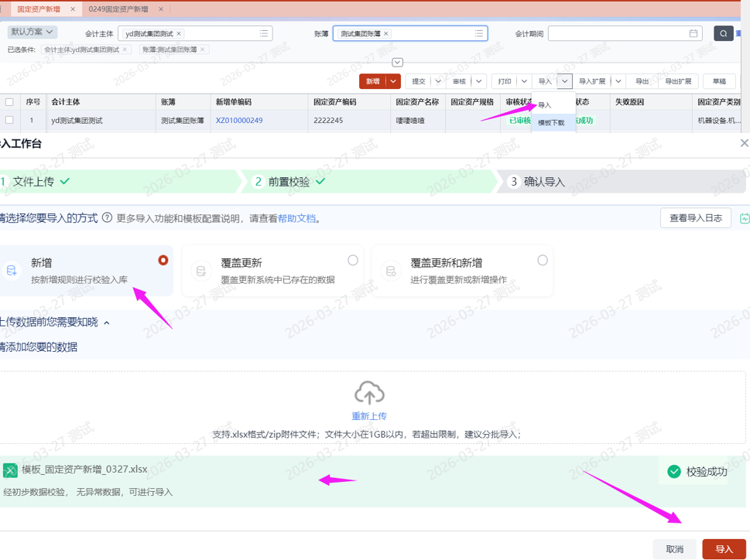Click the list icon in 账簿 field

coord(479,33)
